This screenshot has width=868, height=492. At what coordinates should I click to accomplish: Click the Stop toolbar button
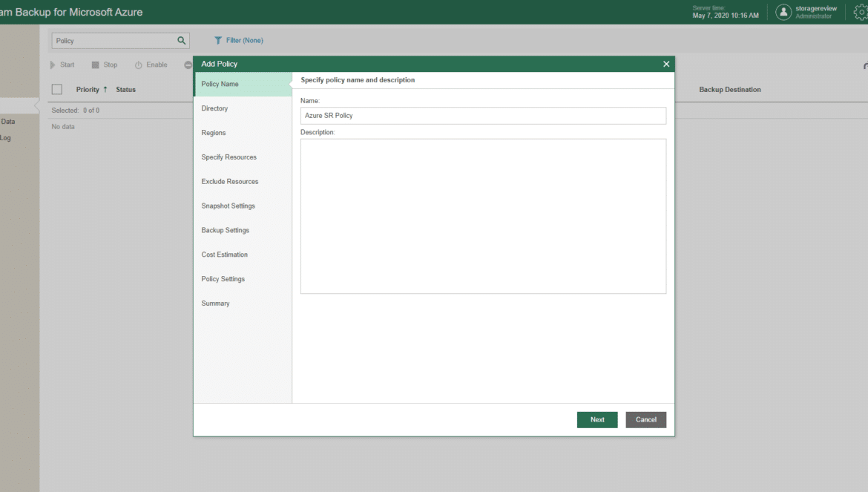(105, 65)
